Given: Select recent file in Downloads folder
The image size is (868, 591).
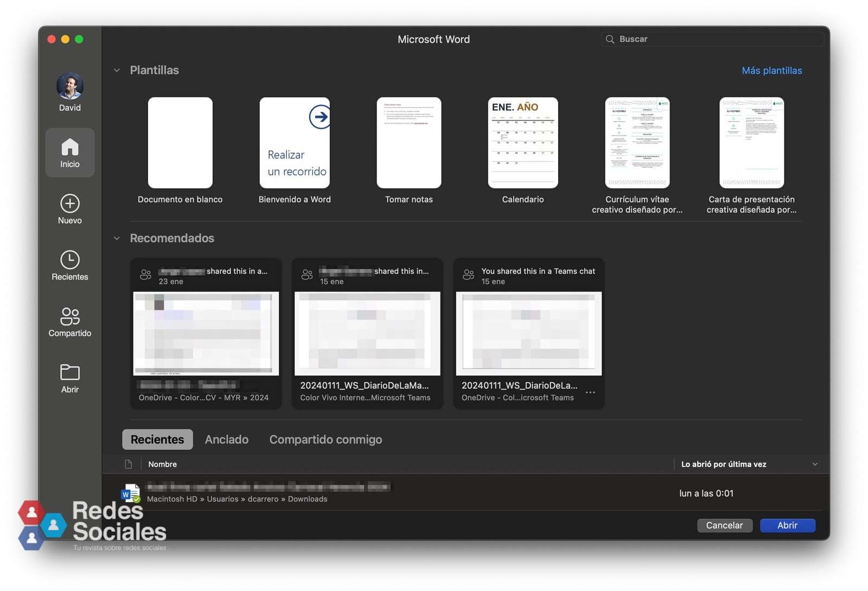Looking at the screenshot, I should (x=465, y=493).
